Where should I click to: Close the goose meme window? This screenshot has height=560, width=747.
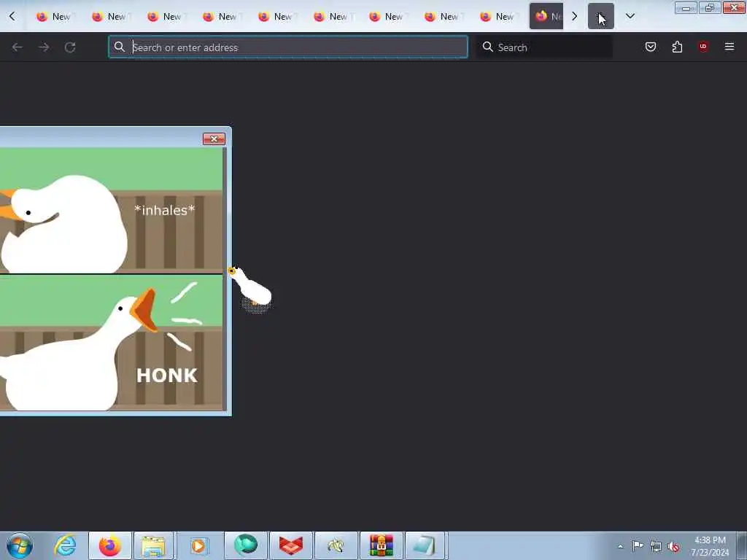click(214, 139)
